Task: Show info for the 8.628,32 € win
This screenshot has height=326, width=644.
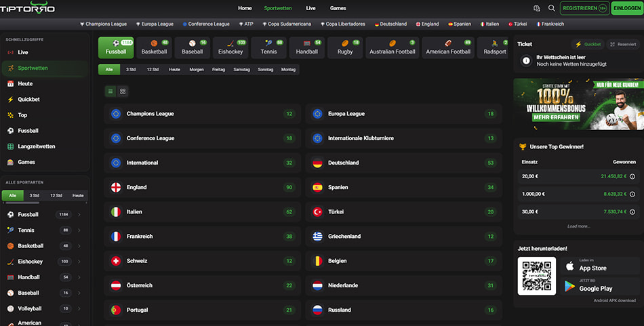Action: click(632, 195)
